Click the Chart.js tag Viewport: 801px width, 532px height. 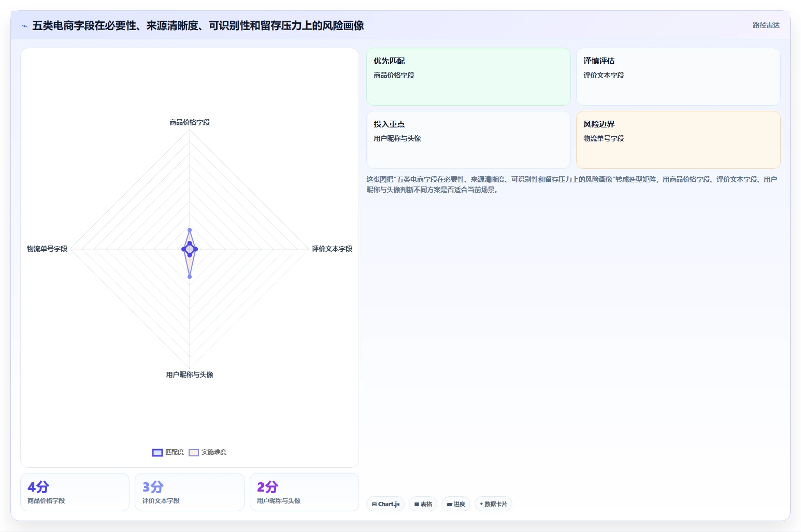coord(385,504)
